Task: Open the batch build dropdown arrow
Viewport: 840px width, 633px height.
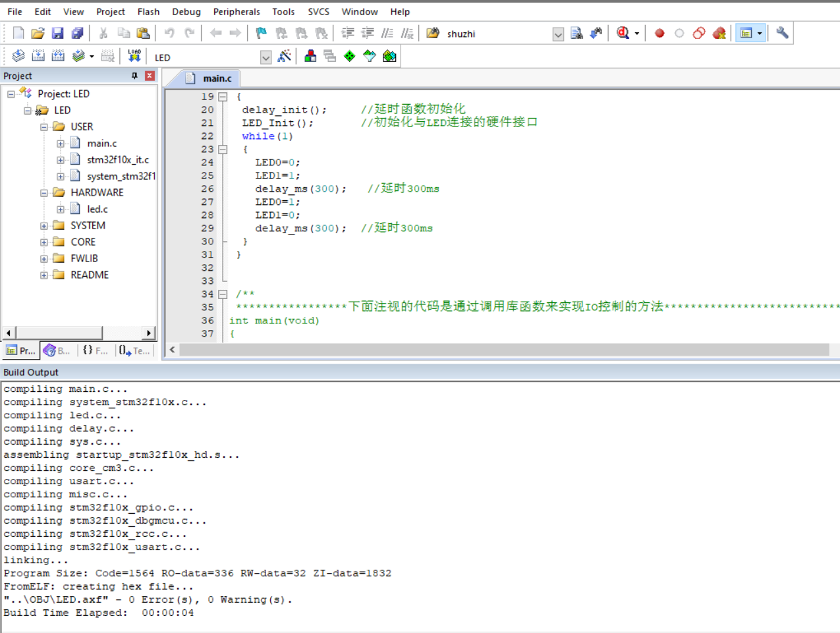Action: coord(92,57)
